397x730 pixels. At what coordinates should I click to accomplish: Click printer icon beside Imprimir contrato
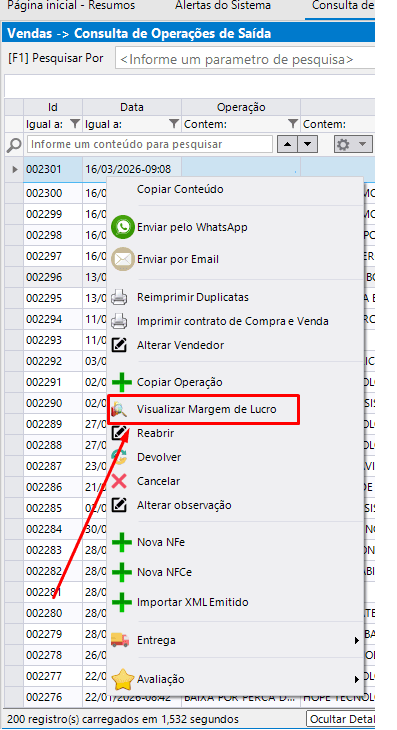[x=120, y=321]
